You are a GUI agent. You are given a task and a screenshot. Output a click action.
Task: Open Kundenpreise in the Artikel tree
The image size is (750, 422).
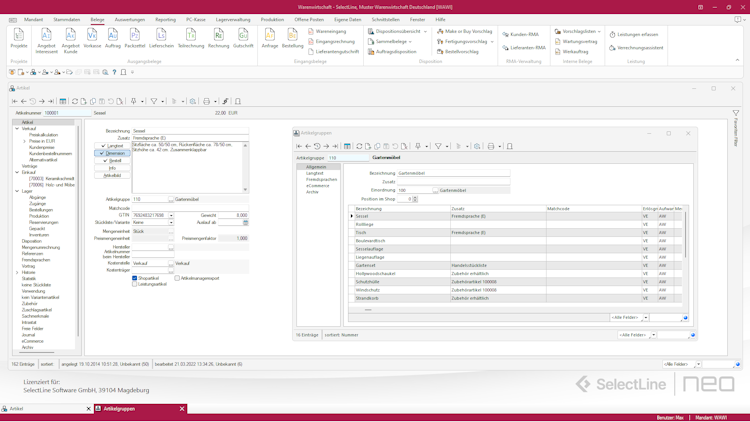42,147
